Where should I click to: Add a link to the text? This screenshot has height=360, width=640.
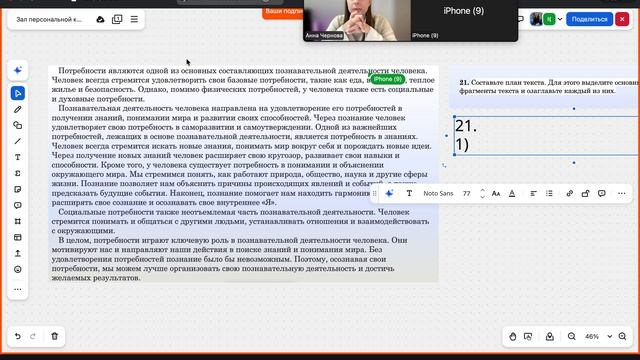[x=570, y=193]
